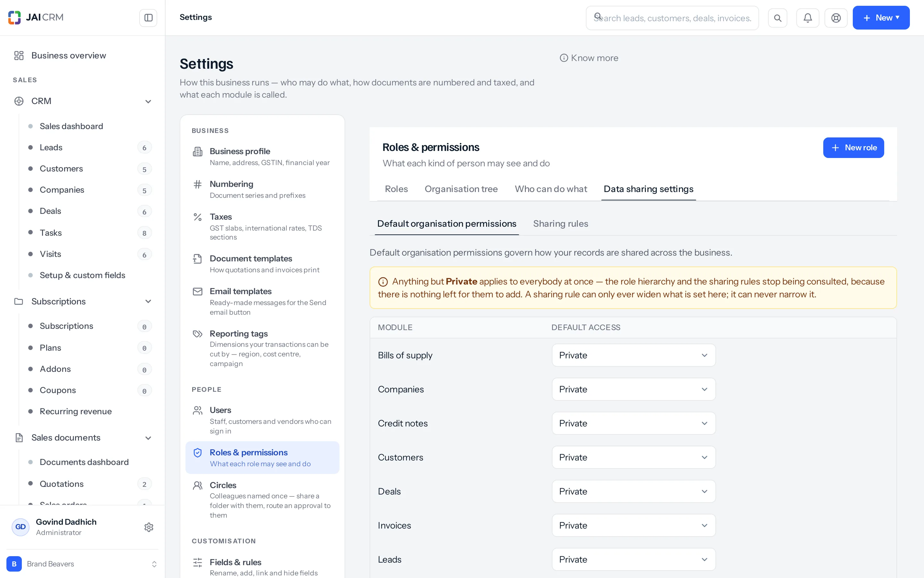Open Reporting tags icon

[197, 334]
